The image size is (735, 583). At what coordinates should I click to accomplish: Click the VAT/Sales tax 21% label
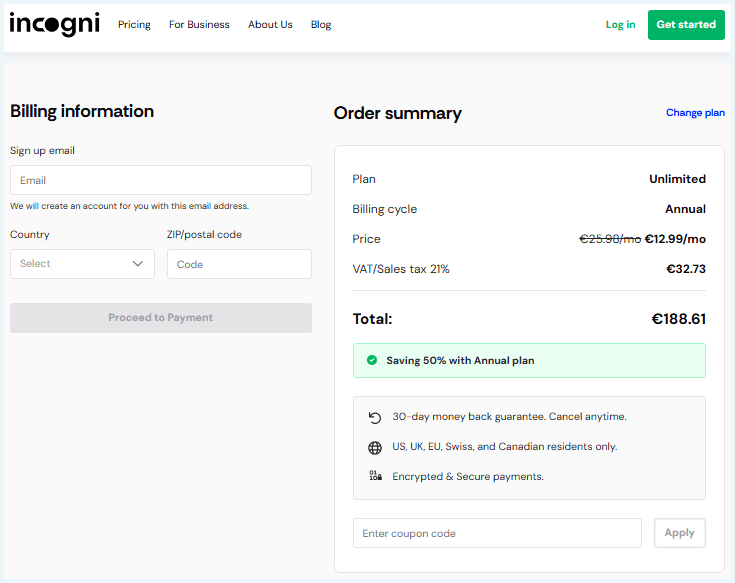pyautogui.click(x=401, y=269)
